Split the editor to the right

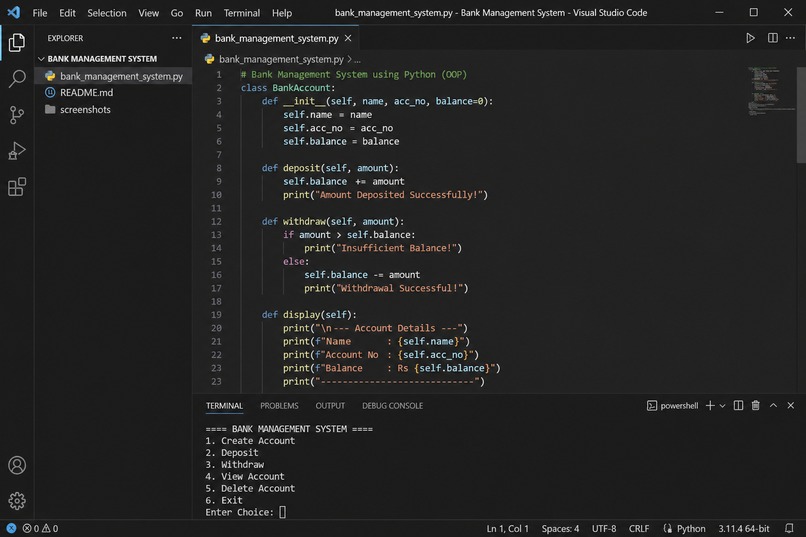tap(772, 38)
